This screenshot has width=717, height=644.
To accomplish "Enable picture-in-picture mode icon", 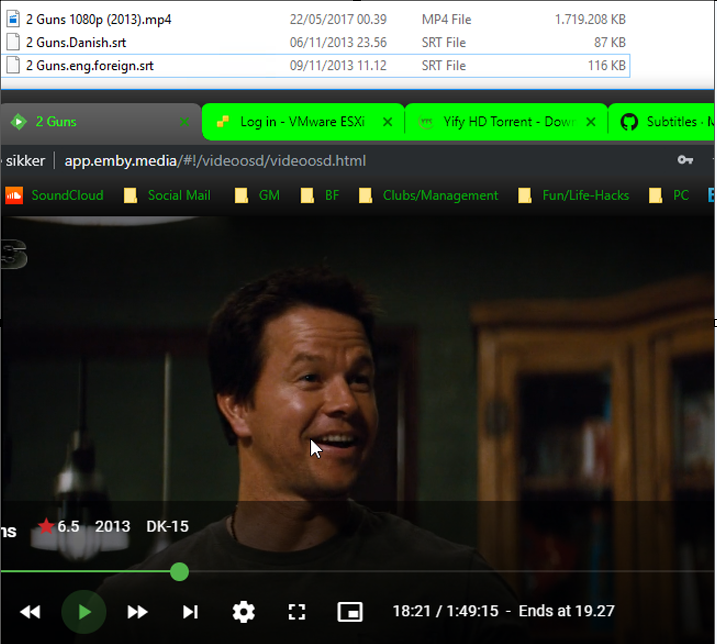I will pos(350,612).
